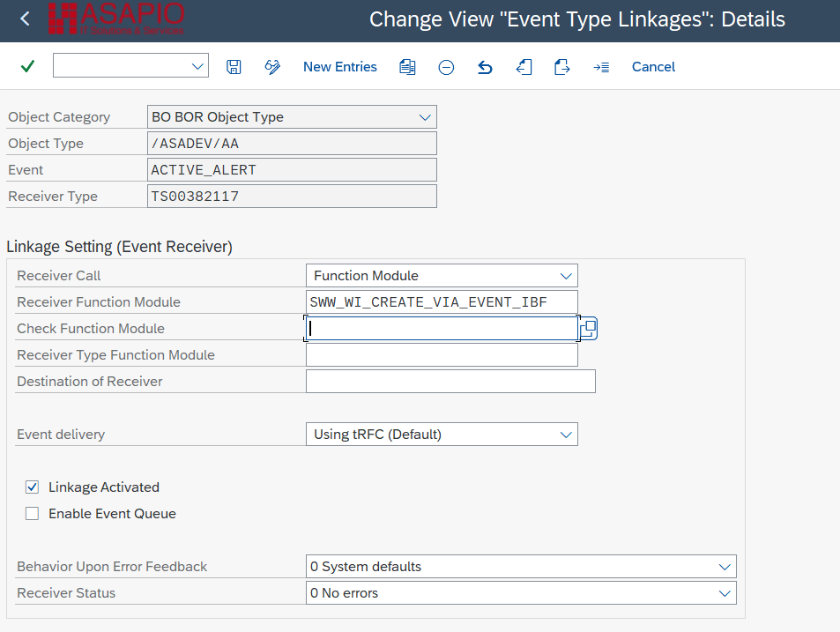Click Destination of Receiver input field
The height and width of the screenshot is (632, 840).
pos(450,382)
